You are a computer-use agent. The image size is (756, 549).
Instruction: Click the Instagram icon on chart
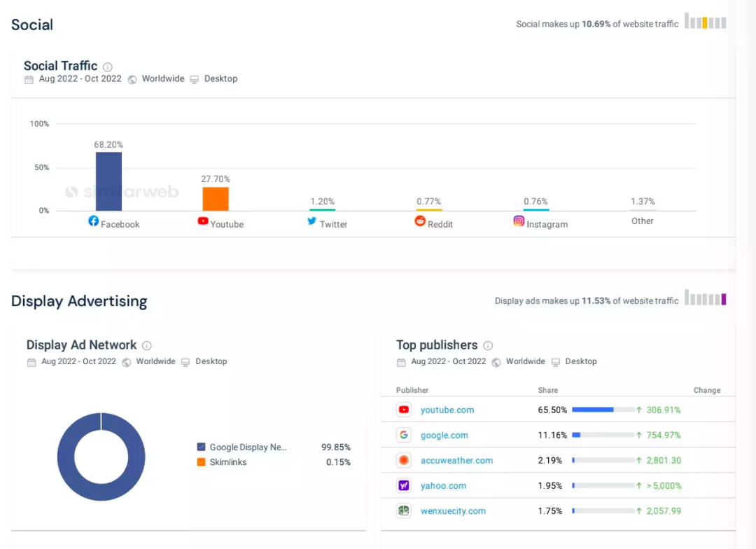click(x=519, y=221)
